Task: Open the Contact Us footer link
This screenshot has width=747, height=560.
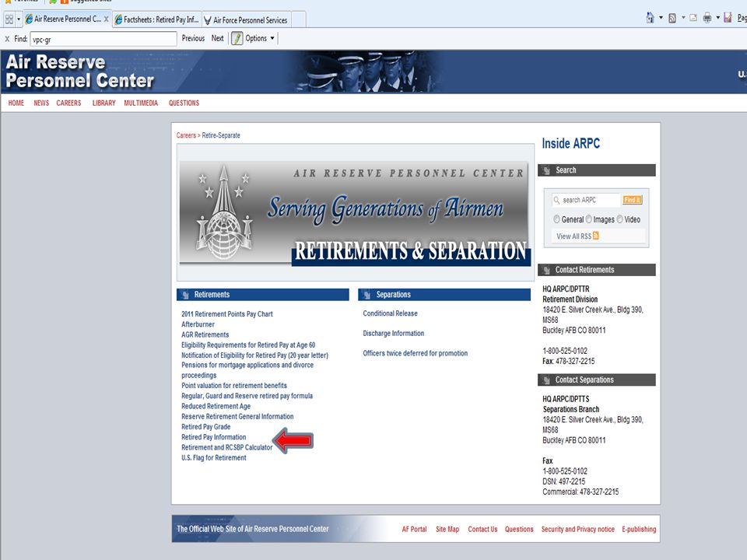Action: point(482,530)
